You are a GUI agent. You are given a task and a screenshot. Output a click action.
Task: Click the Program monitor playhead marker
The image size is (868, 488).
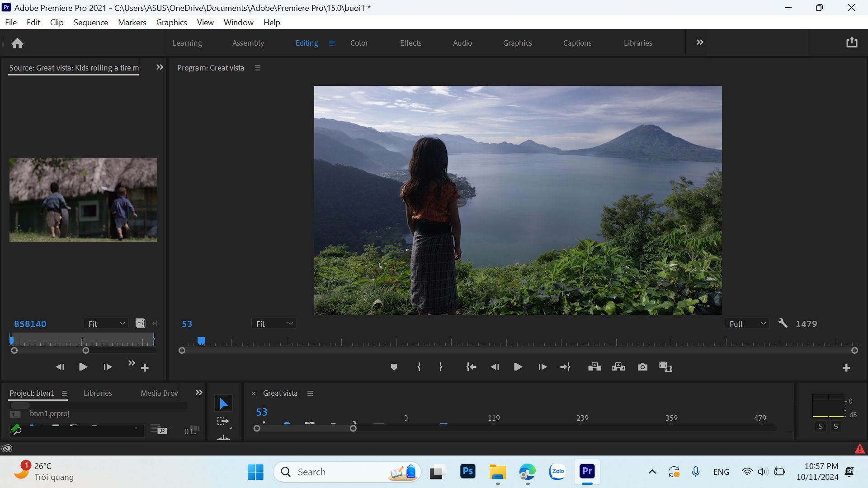[x=201, y=341]
